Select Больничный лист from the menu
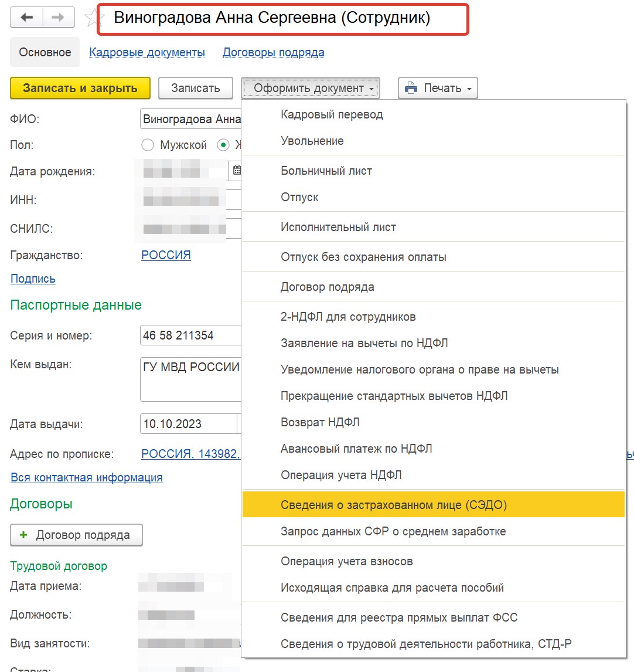Viewport: 634px width, 672px height. 326,171
